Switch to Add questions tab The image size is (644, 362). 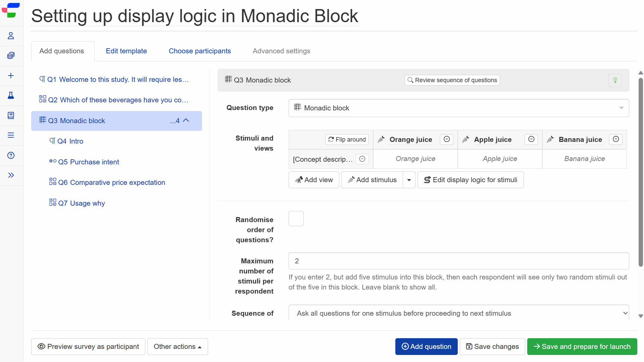click(x=62, y=51)
